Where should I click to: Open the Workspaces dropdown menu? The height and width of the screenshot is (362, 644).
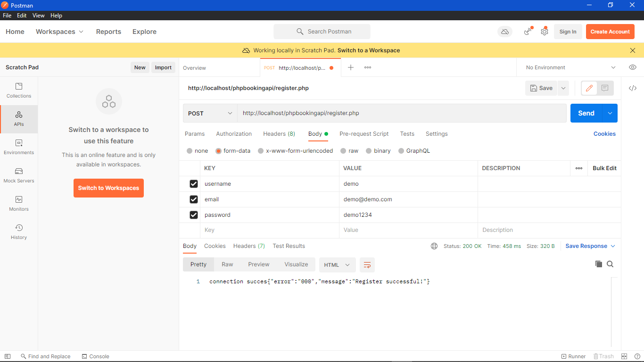[60, 32]
